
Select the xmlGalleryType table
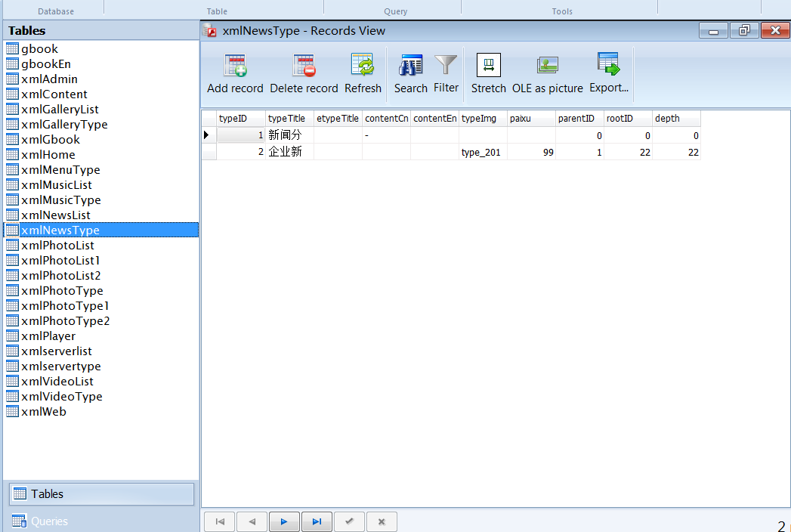[x=64, y=125]
